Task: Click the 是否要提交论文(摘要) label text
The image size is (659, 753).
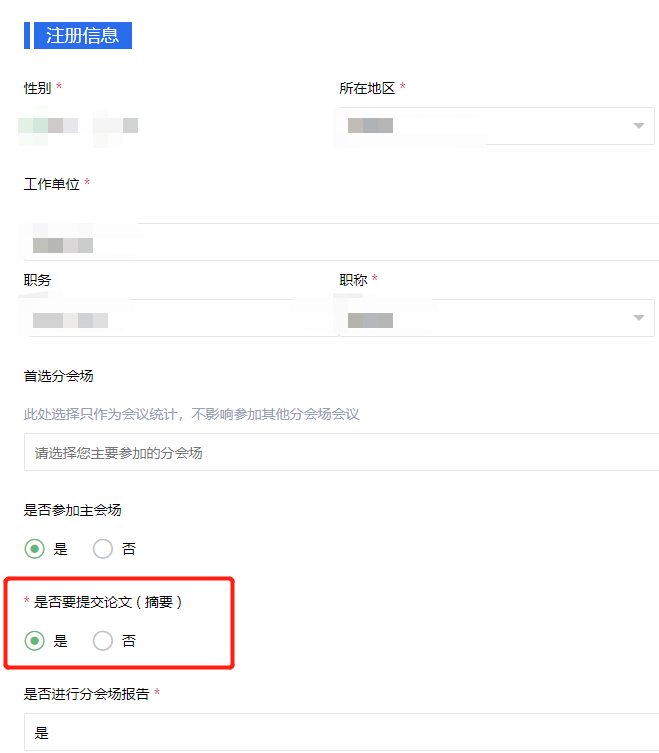Action: [108, 602]
